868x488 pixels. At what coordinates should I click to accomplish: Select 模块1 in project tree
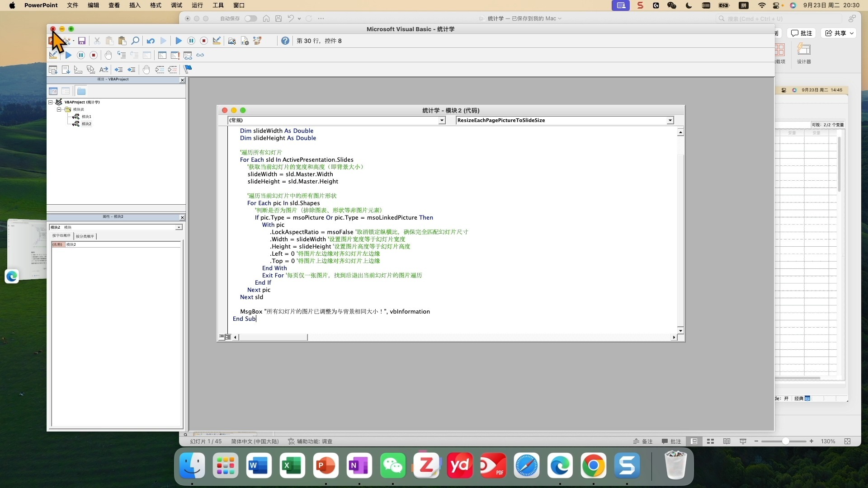point(86,117)
